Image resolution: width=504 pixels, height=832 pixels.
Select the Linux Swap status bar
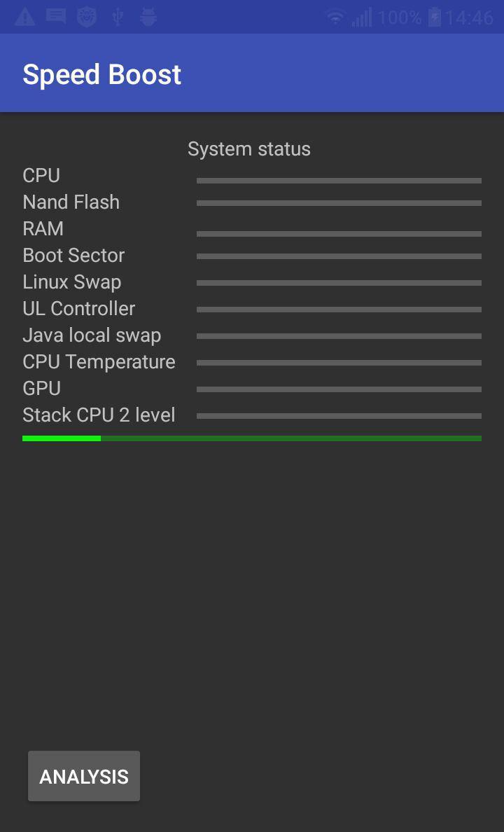pos(339,283)
